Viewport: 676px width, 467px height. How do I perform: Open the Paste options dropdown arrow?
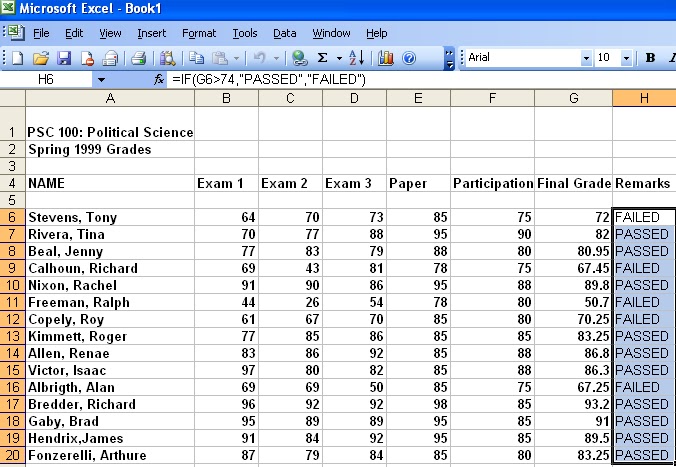coord(236,58)
